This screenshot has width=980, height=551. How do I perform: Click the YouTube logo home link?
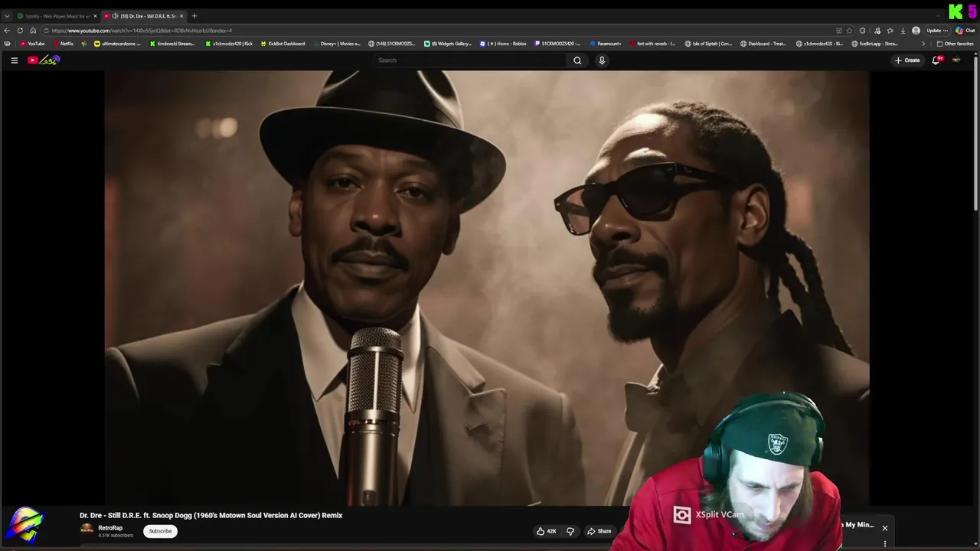point(44,60)
